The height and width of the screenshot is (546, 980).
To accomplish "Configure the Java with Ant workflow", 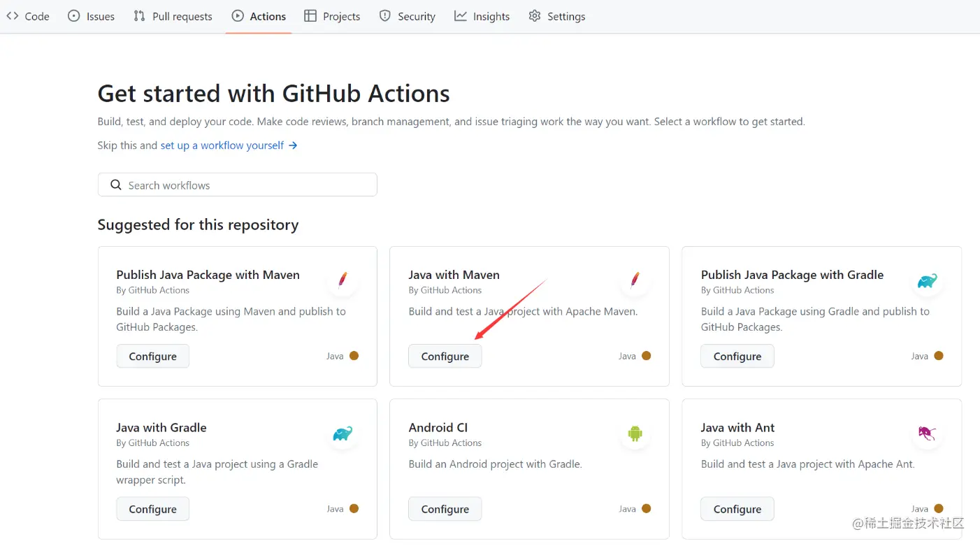I will [x=737, y=509].
